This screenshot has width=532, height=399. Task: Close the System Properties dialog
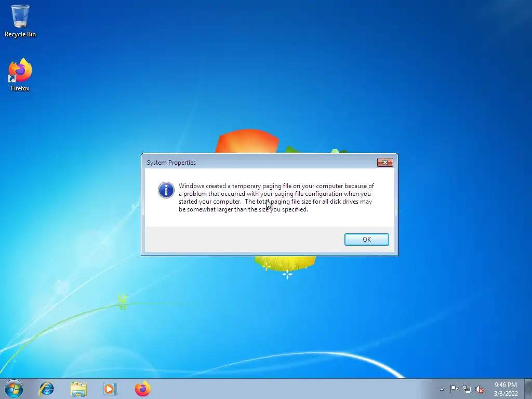click(385, 162)
